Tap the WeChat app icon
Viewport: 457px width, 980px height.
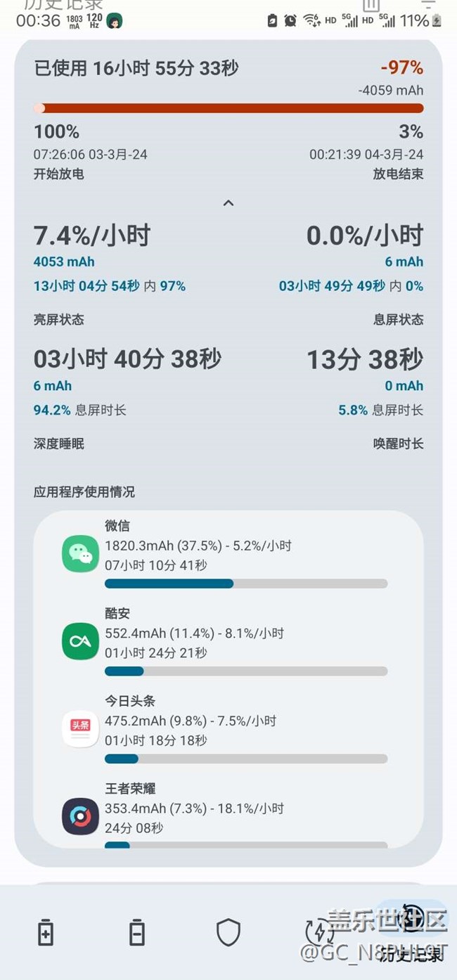coord(80,553)
